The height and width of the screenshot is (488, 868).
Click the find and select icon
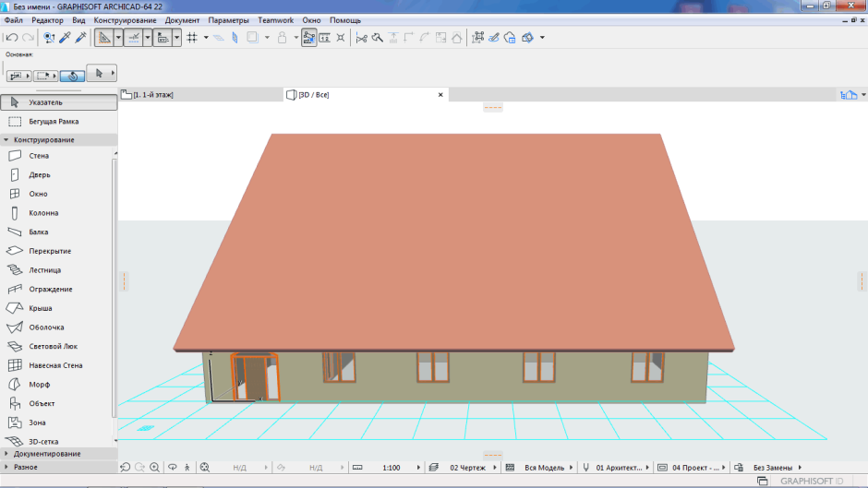(49, 38)
